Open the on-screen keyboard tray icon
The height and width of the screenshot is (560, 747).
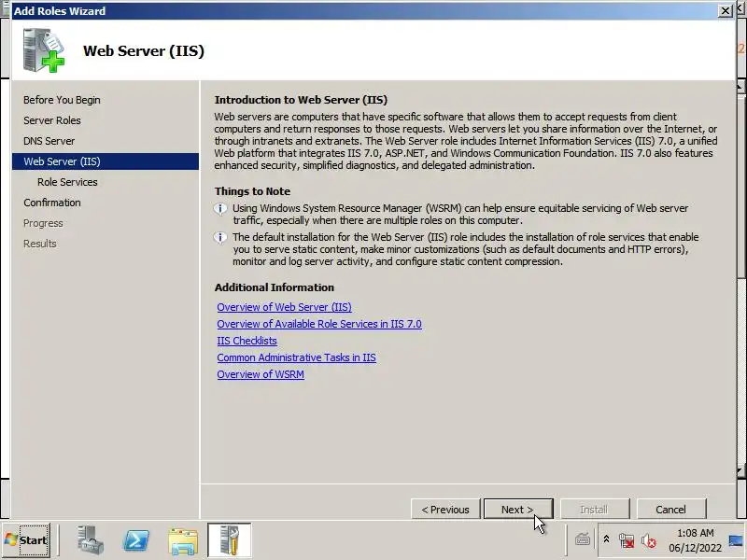click(582, 539)
